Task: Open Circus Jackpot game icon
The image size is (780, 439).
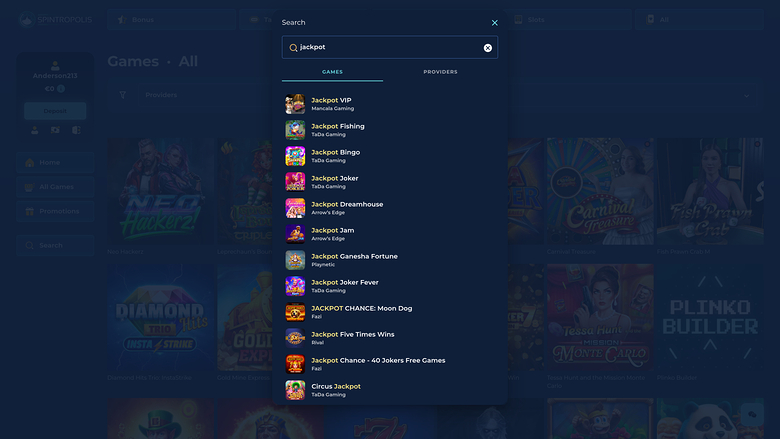Action: [x=295, y=390]
